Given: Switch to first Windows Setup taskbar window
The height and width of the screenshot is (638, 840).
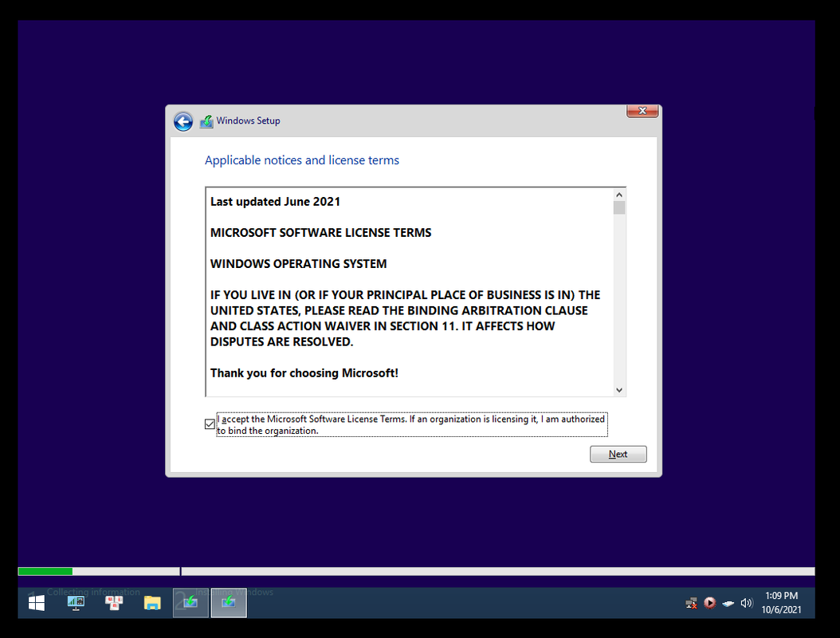Looking at the screenshot, I should (x=190, y=603).
